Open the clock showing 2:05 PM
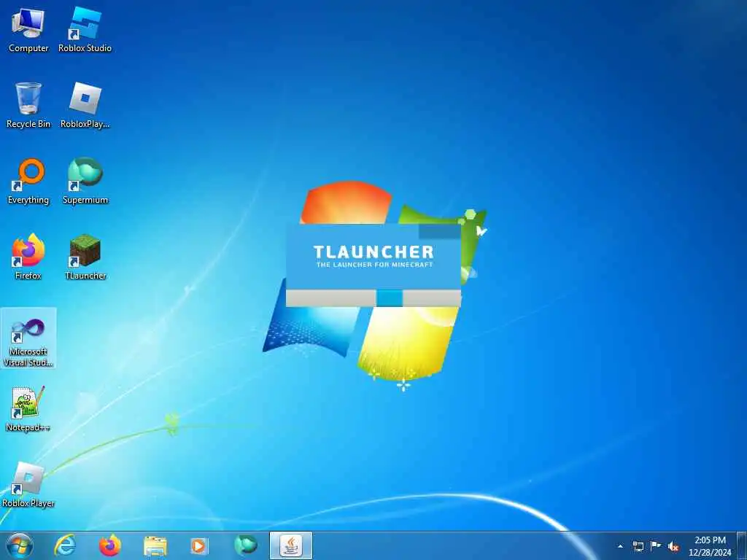This screenshot has width=747, height=560. point(710,546)
